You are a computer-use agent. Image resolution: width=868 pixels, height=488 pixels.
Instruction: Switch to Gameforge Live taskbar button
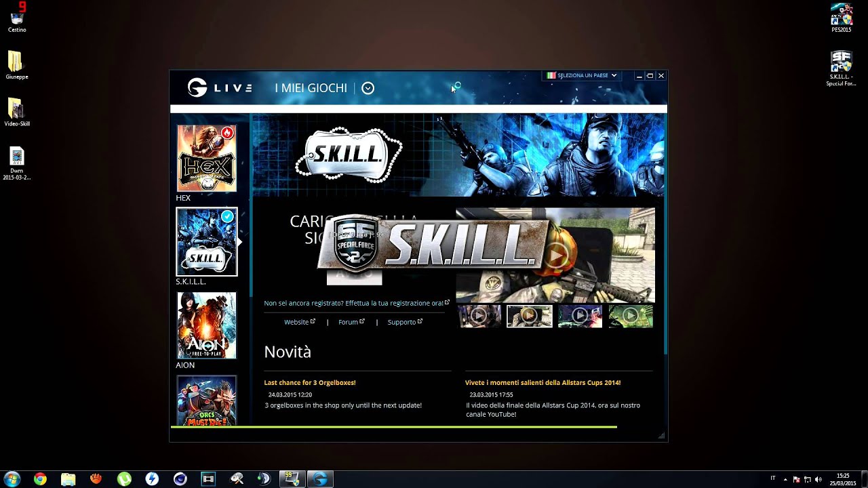[320, 479]
